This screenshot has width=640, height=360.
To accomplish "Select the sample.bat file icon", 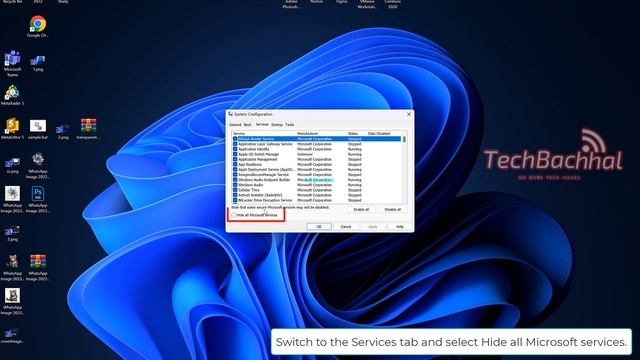I will click(x=38, y=129).
